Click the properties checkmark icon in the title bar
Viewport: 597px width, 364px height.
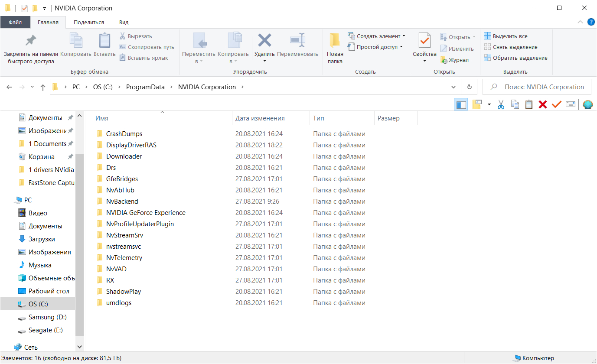24,8
